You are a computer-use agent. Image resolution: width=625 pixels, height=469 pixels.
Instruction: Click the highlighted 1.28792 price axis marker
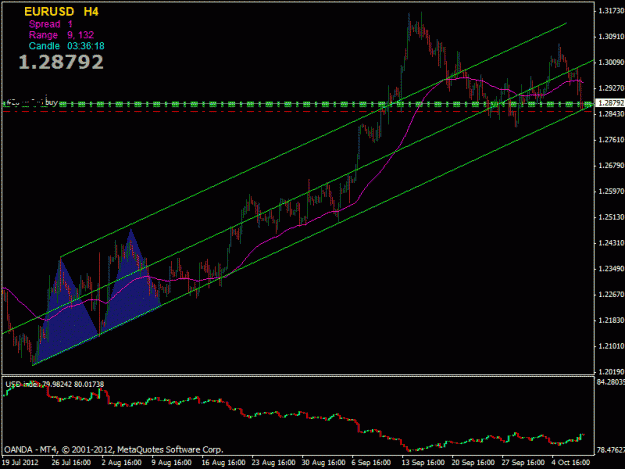click(x=610, y=103)
